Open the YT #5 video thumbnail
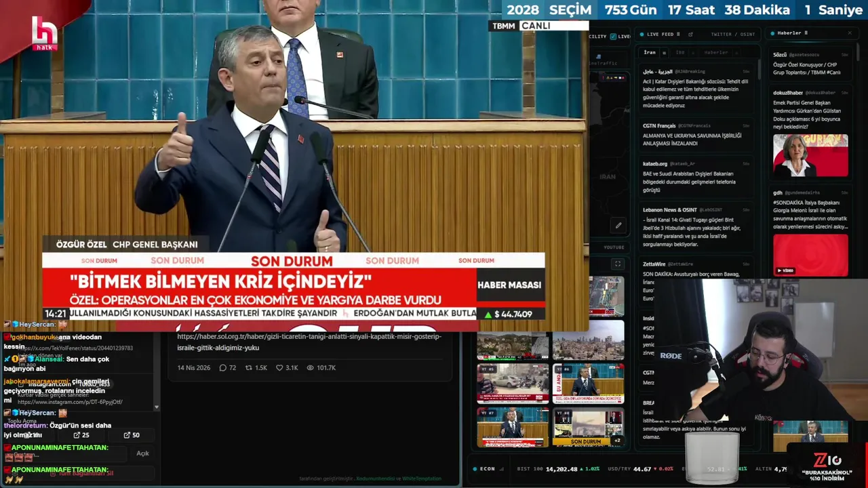 click(x=513, y=384)
